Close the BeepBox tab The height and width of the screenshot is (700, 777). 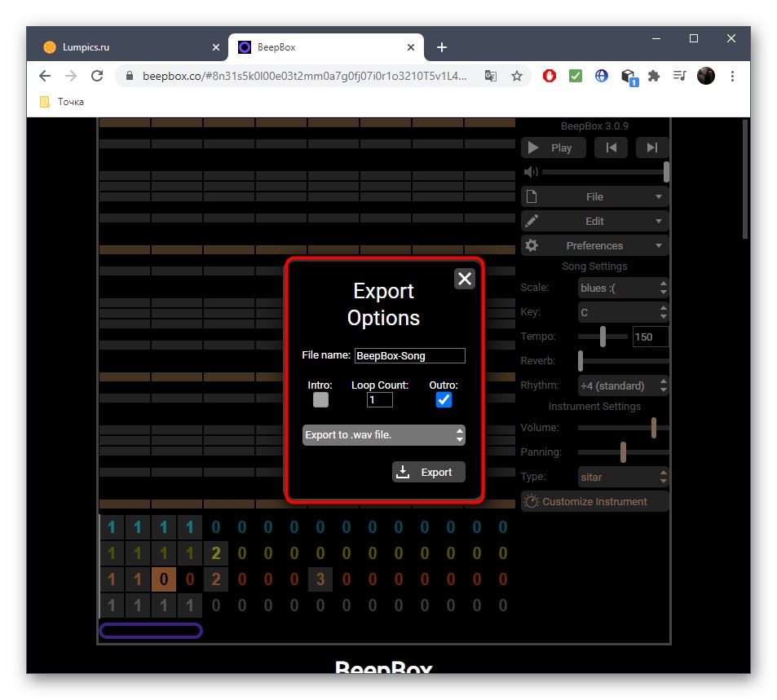410,47
